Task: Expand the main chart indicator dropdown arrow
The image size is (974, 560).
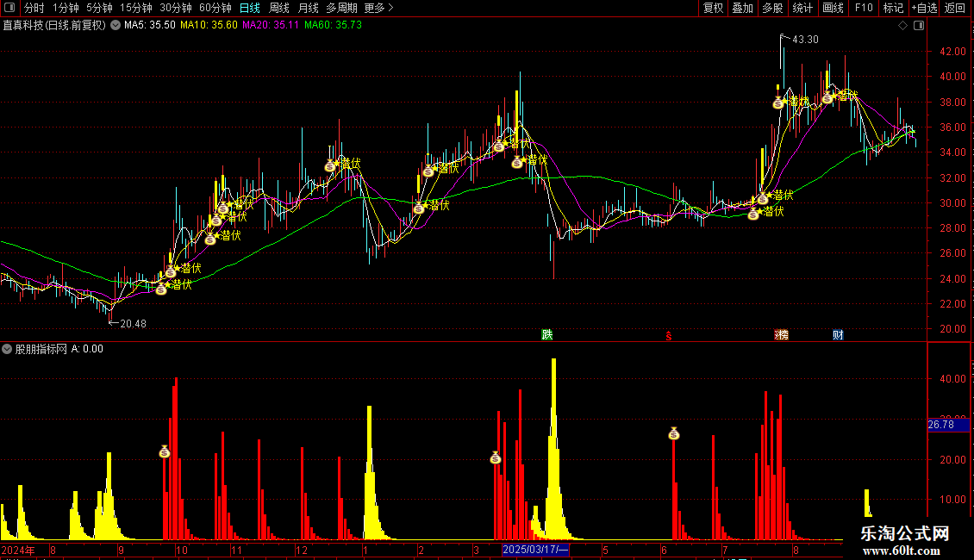Action: tap(114, 26)
